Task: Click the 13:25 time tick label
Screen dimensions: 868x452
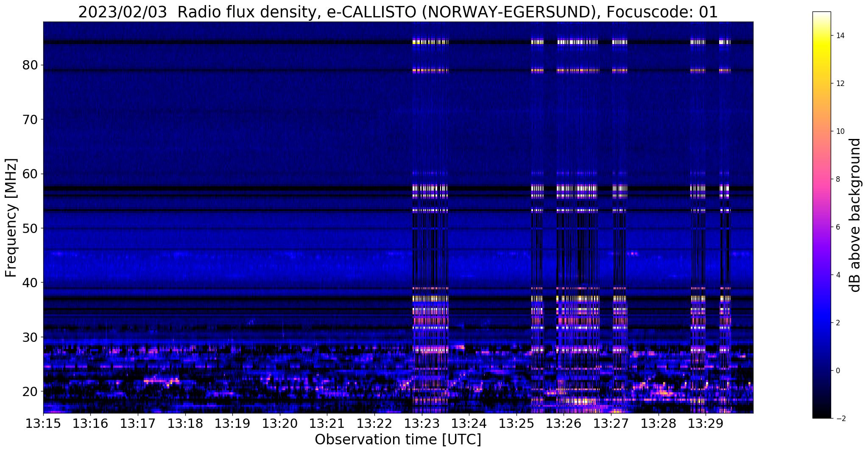Action: (x=516, y=423)
